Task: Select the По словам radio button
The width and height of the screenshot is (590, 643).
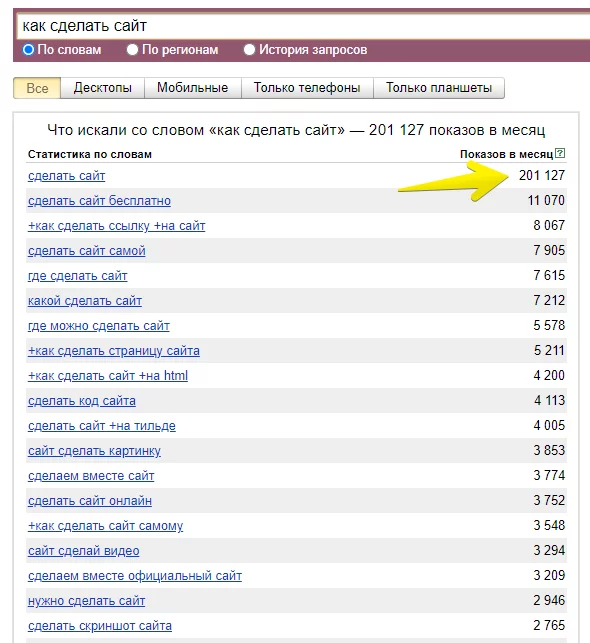Action: pos(28,50)
